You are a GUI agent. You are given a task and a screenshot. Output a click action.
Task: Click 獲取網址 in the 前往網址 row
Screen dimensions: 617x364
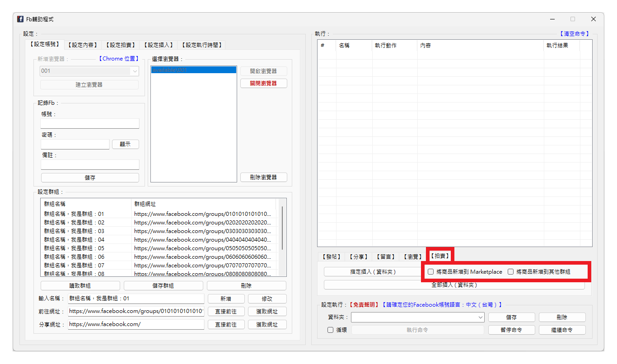[267, 312]
